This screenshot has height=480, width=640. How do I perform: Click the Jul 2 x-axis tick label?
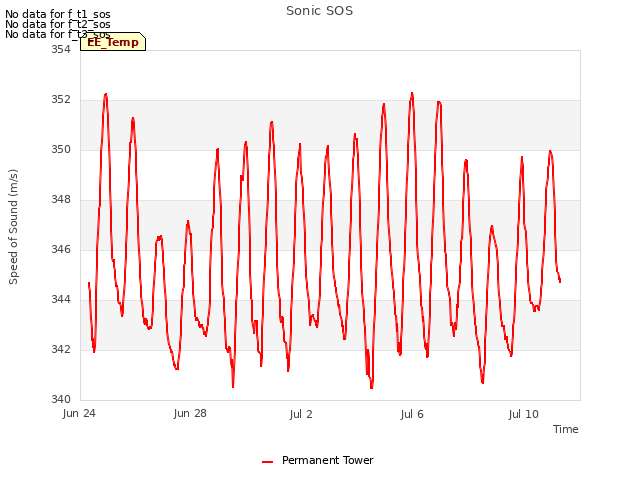301,414
